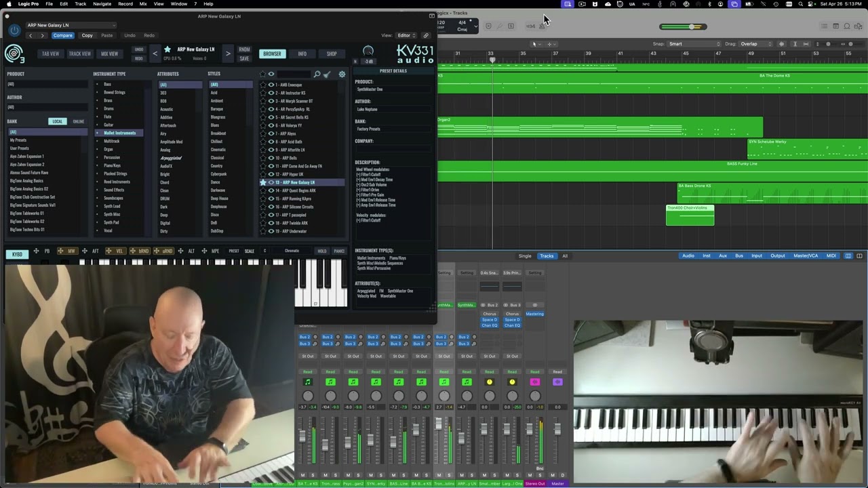Open the View Editor dropdown

click(407, 35)
